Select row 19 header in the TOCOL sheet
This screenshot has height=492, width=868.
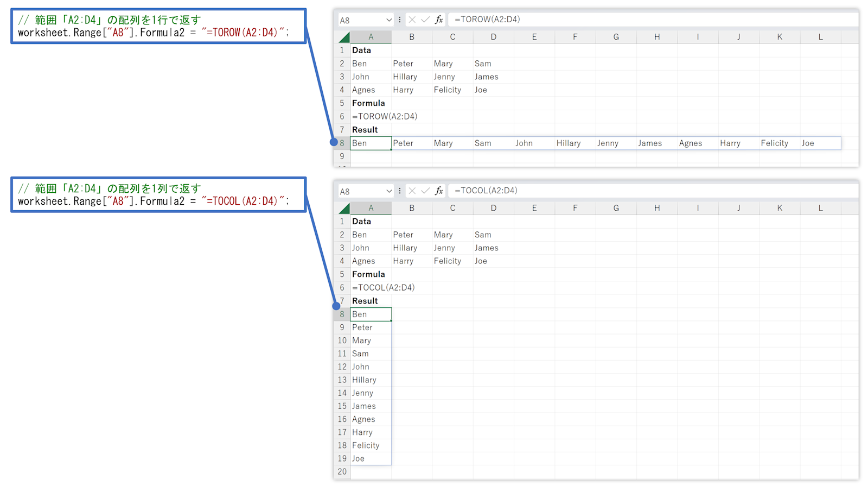click(x=342, y=459)
